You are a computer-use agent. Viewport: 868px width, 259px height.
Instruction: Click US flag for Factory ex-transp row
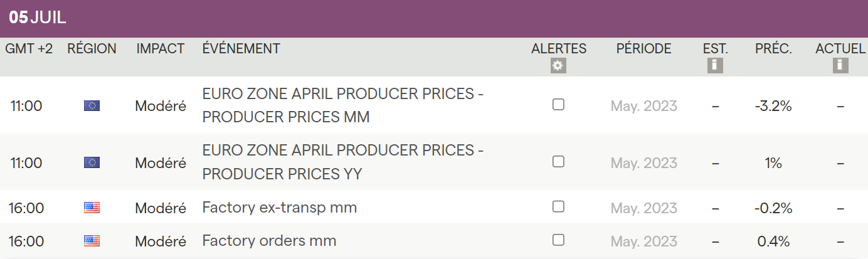click(92, 208)
